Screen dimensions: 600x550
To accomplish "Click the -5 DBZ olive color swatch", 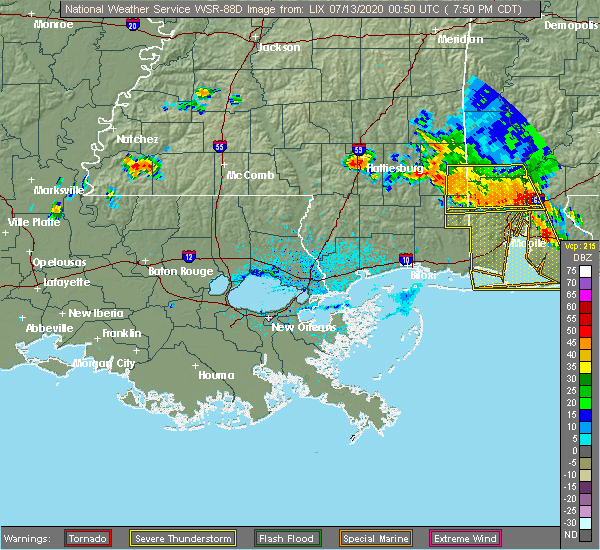I will click(x=585, y=464).
